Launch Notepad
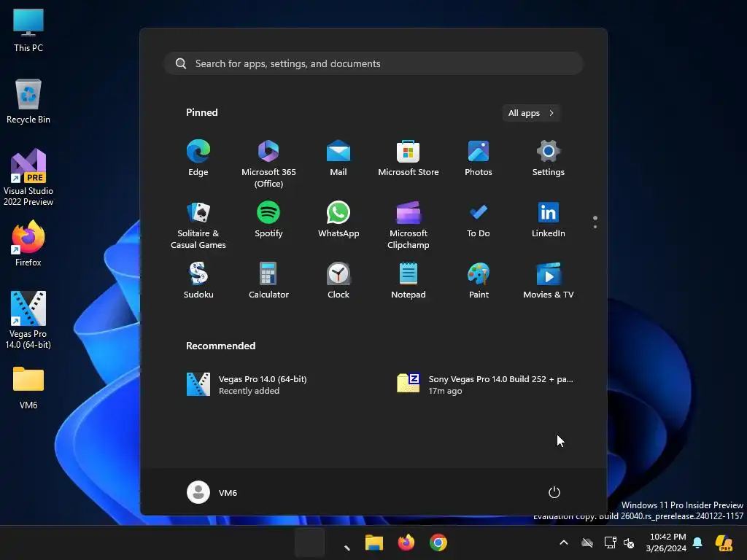 409,281
